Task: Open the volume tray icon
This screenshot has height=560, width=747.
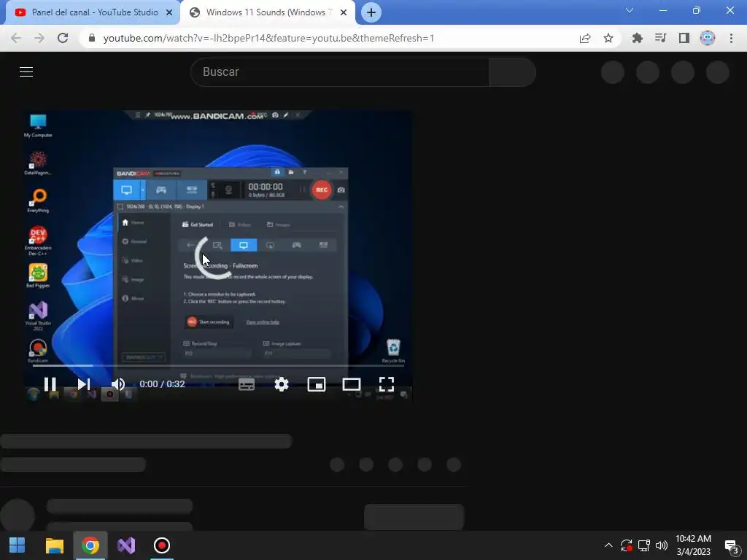Action: [x=661, y=545]
